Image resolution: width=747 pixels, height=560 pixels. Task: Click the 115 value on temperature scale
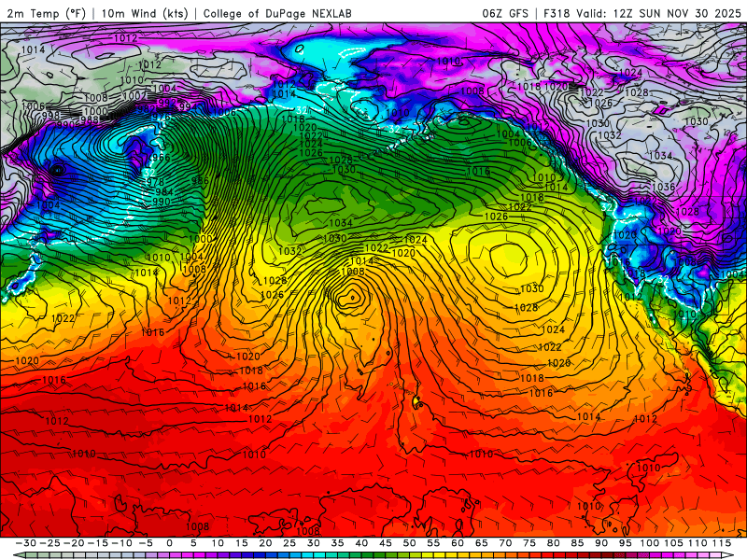coord(721,543)
